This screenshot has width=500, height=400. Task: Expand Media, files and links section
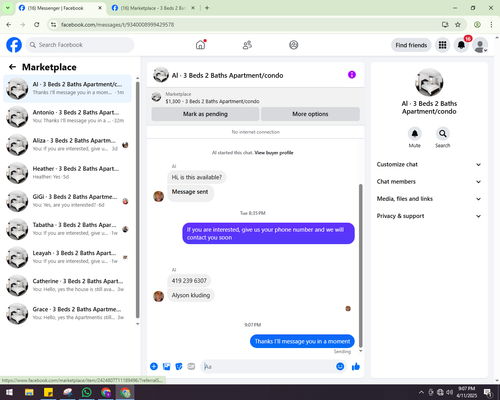click(429, 199)
